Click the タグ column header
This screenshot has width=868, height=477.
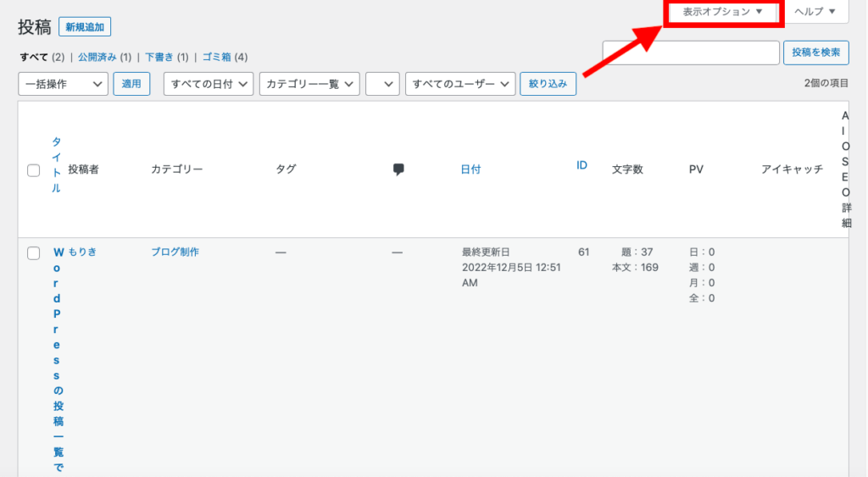pos(286,169)
